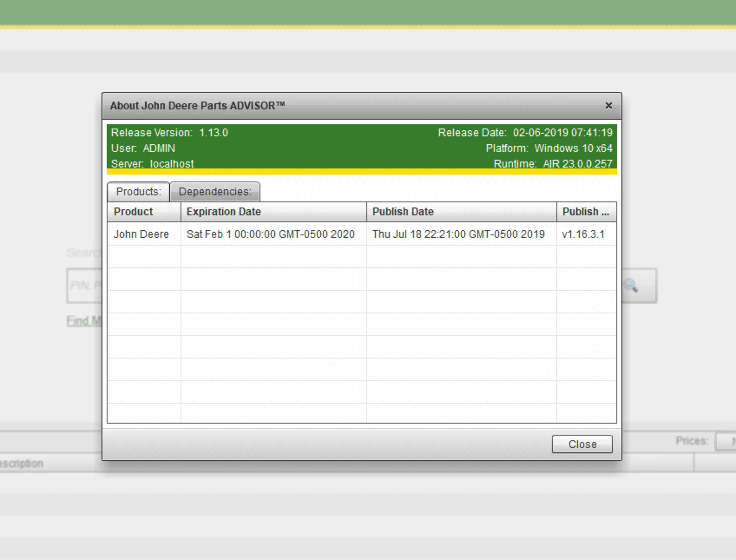
Task: Sort by the Expiration Date column header
Action: (274, 212)
